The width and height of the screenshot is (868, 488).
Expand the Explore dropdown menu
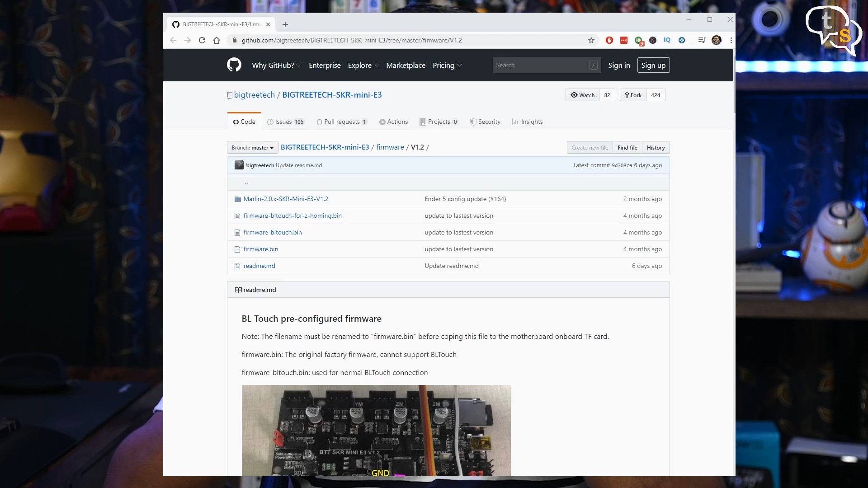(x=363, y=65)
